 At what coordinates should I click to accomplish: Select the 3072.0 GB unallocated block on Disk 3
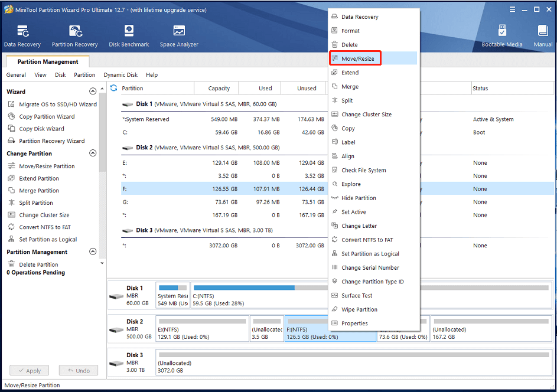[353, 362]
